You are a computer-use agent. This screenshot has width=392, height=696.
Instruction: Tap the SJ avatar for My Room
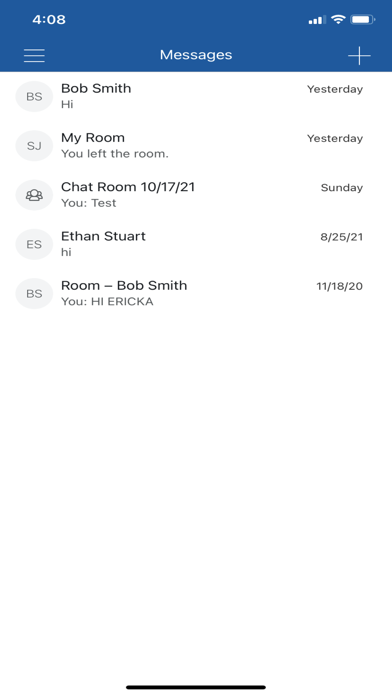[x=34, y=146]
